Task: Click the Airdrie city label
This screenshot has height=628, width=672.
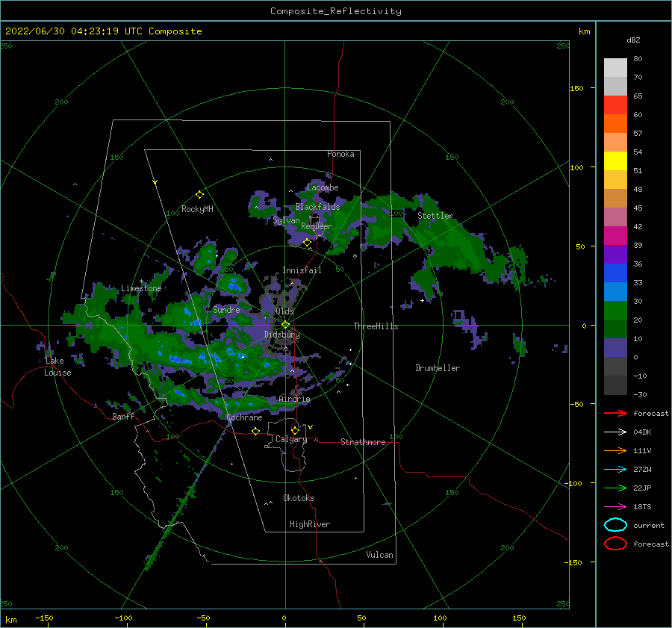Action: (294, 399)
